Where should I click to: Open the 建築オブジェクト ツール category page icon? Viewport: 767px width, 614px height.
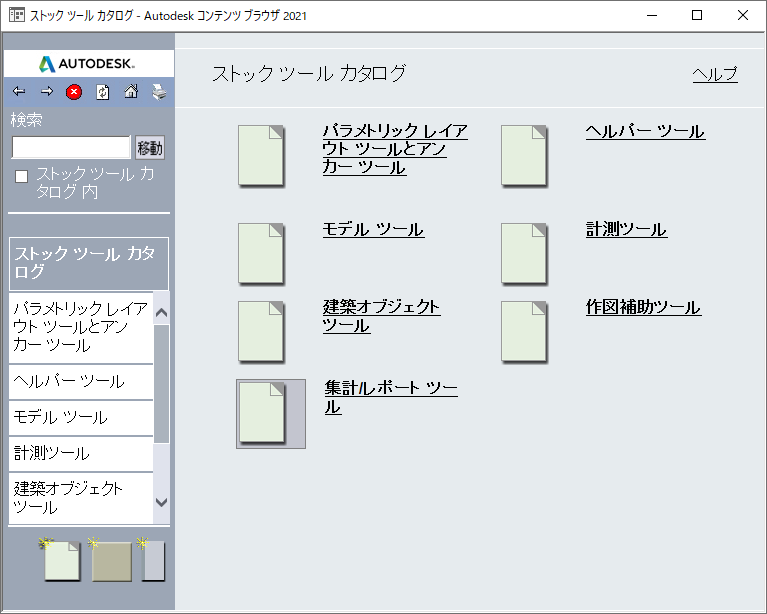click(261, 332)
